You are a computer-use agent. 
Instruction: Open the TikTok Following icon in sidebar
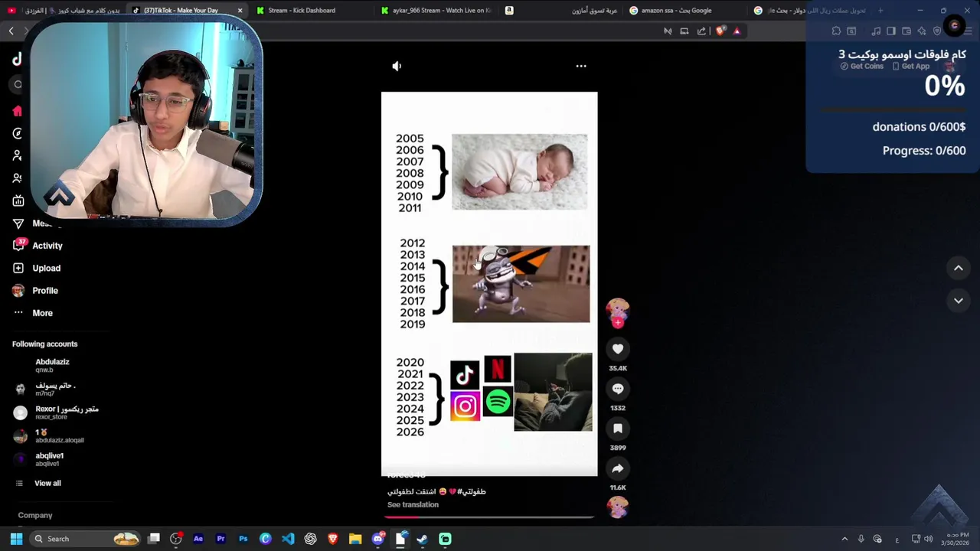tap(18, 155)
